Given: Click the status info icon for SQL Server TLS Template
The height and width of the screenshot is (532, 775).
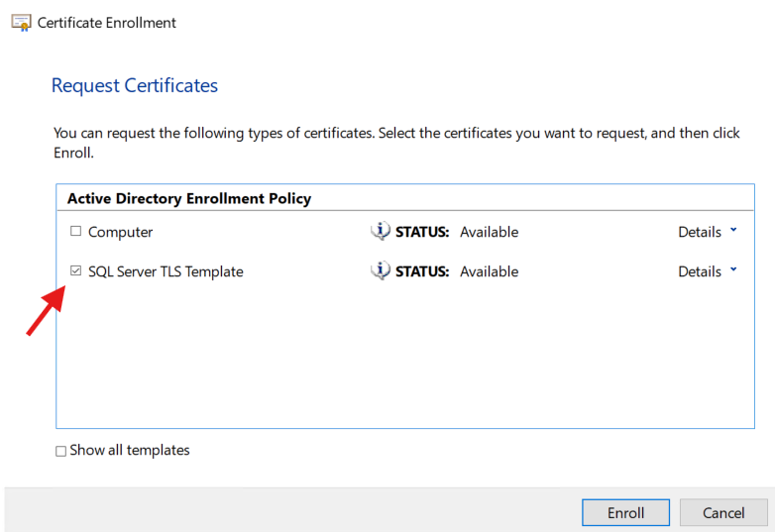Looking at the screenshot, I should [381, 270].
